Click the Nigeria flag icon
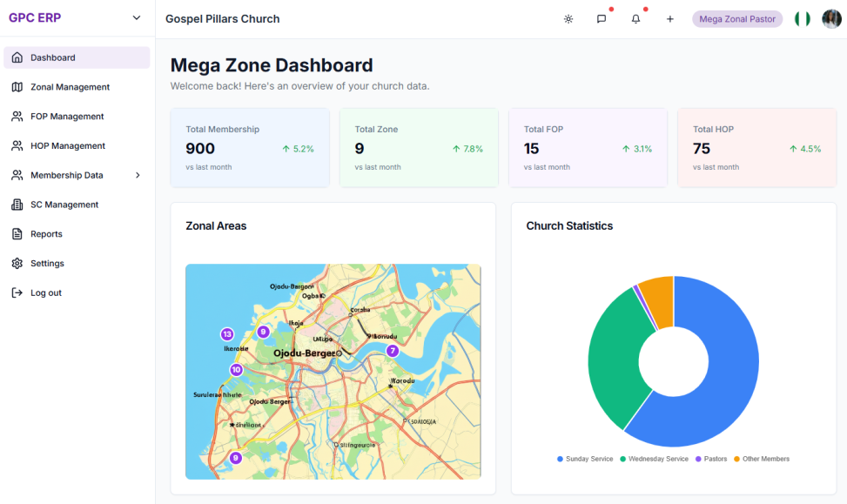The height and width of the screenshot is (504, 847). coord(802,19)
